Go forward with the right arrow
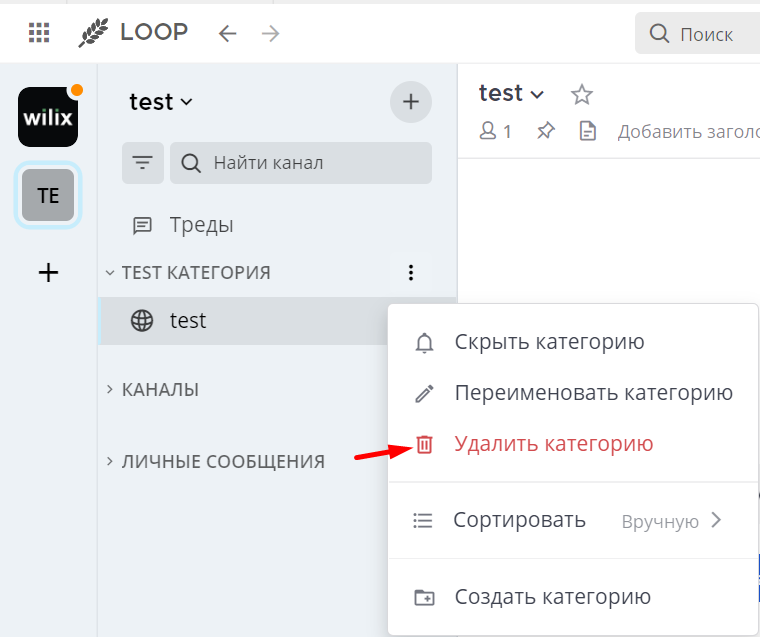760x637 pixels. tap(270, 33)
